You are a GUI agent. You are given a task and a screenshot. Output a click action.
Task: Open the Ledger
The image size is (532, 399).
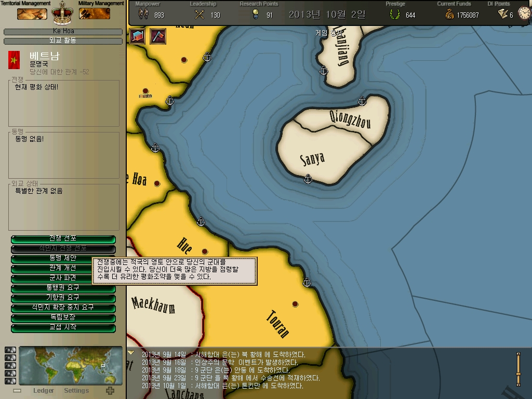coord(44,391)
